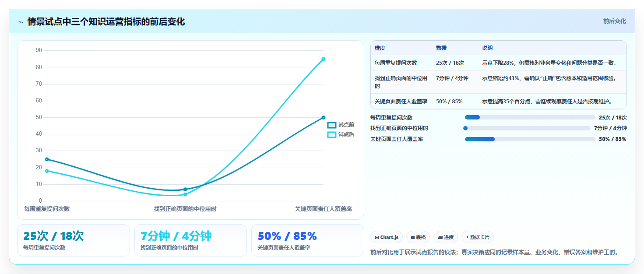Click the x-axis label 每周重复提问次数
644x274 pixels.
coord(47,209)
